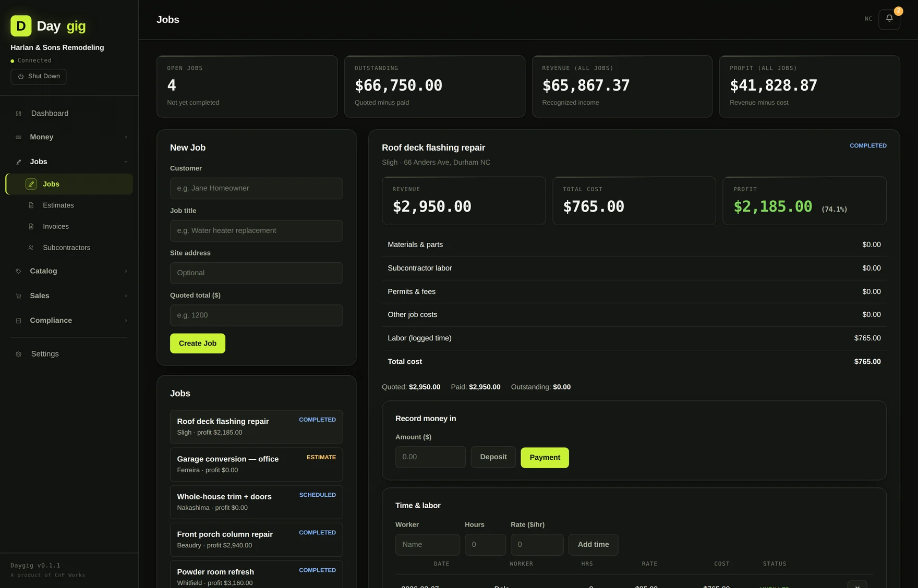The image size is (918, 588).
Task: Select the Garage conversion — office job card
Action: 257,464
